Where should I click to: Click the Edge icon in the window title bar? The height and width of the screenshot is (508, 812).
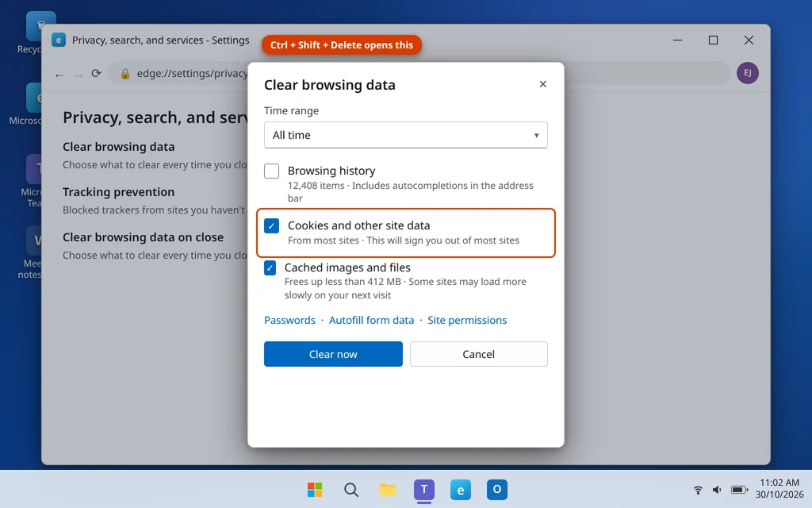coord(59,40)
